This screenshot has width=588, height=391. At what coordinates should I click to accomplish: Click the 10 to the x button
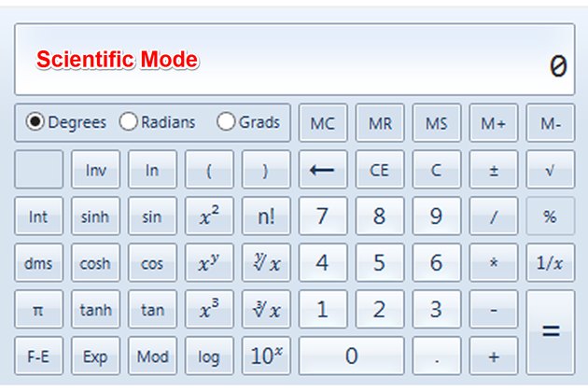click(x=266, y=356)
